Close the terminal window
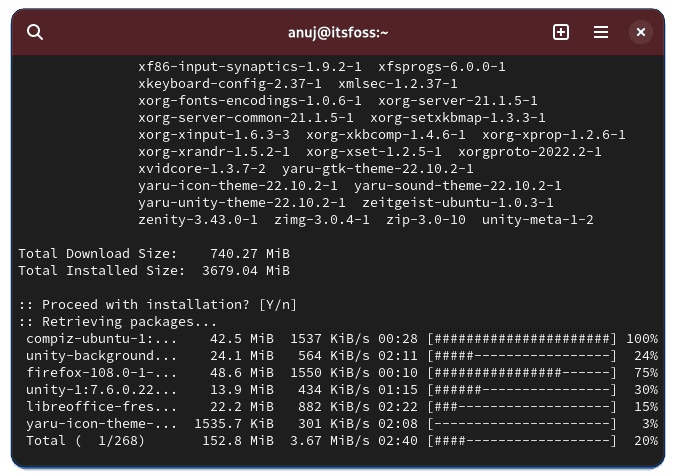The width and height of the screenshot is (680, 476). [641, 32]
